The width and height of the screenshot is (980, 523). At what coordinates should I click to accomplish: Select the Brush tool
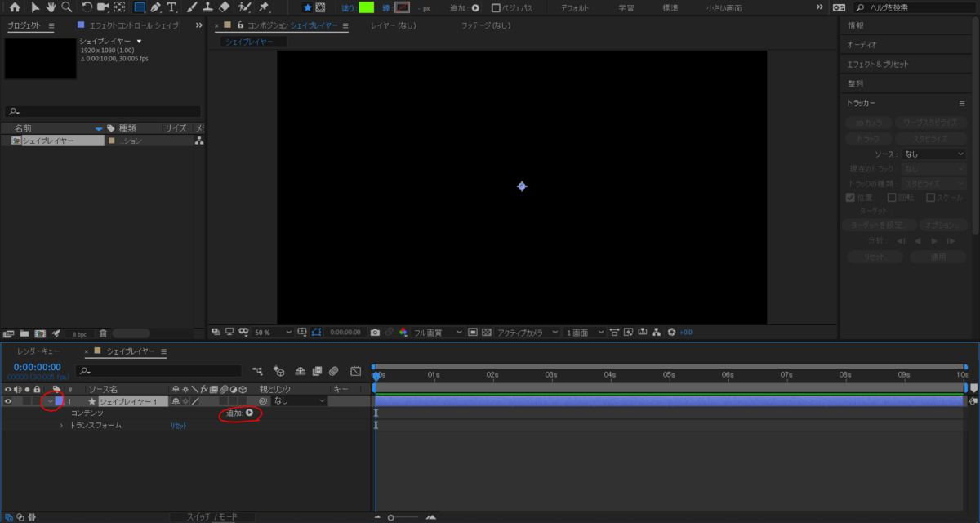point(192,7)
